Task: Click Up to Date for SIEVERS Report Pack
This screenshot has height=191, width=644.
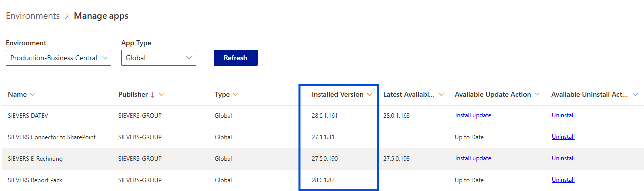Action: tap(469, 180)
